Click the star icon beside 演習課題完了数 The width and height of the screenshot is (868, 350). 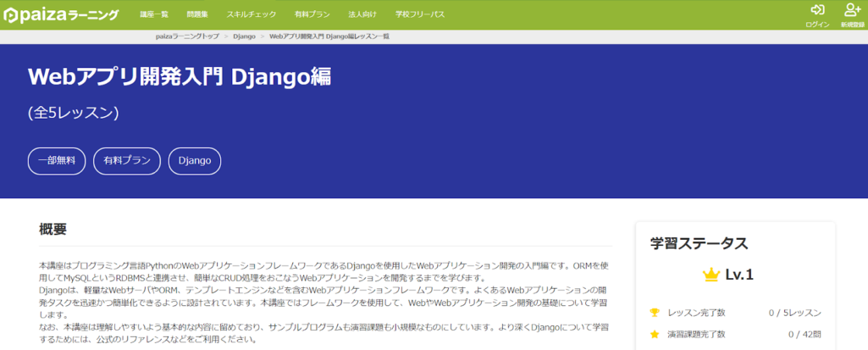[655, 335]
